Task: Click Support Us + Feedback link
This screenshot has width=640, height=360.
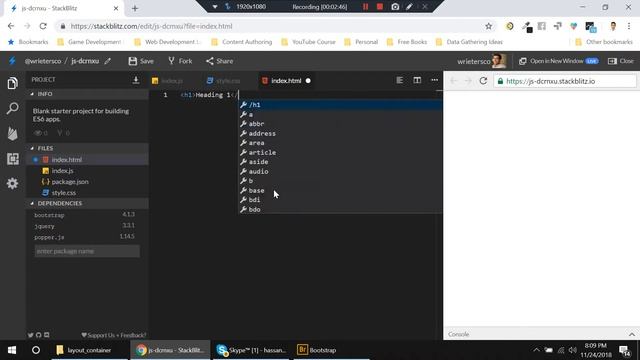Action: (x=113, y=335)
